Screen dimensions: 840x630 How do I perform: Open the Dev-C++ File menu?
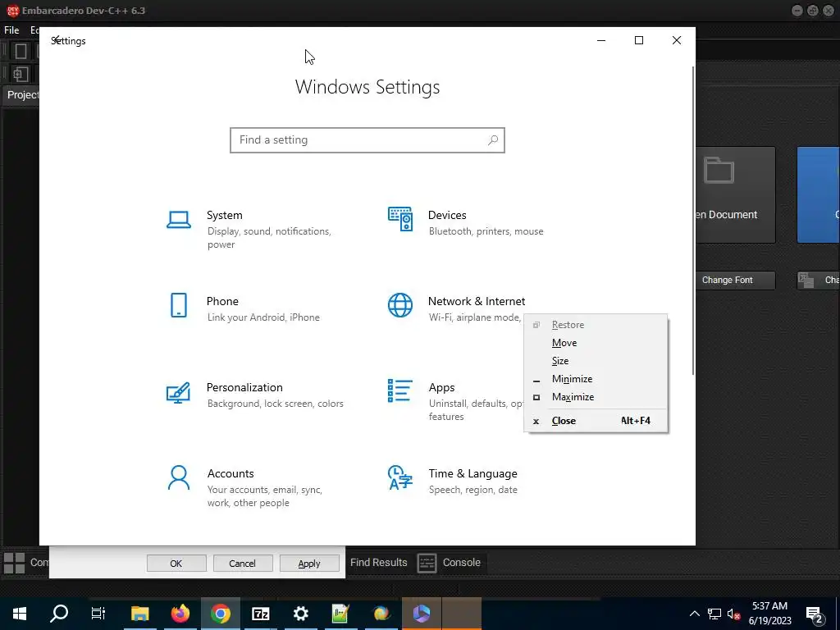pyautogui.click(x=11, y=30)
